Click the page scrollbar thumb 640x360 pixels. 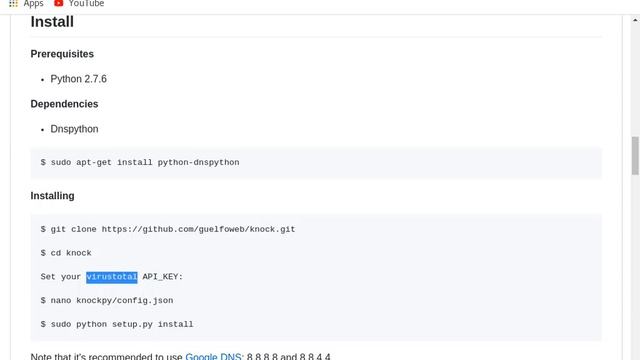tap(635, 156)
